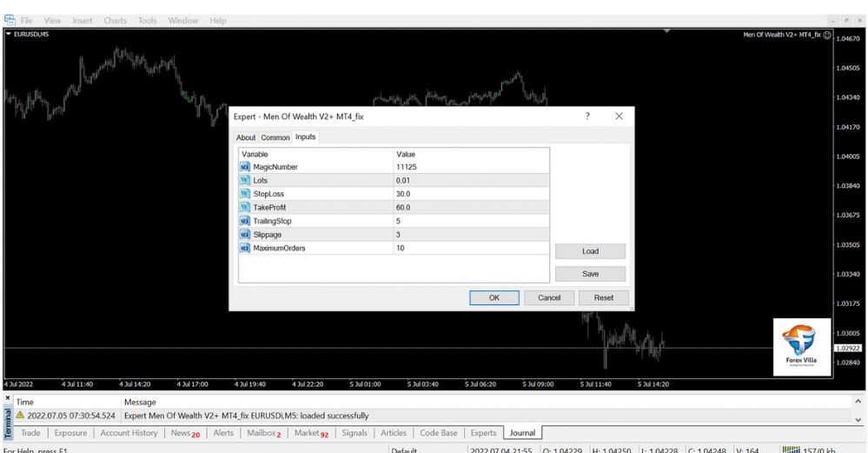Click the StopLoss variable icon

coord(245,194)
